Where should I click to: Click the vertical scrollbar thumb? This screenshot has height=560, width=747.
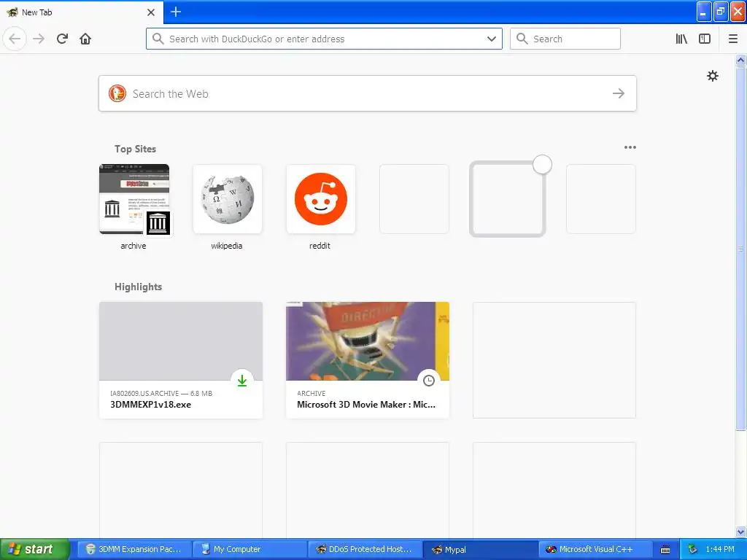tap(740, 248)
